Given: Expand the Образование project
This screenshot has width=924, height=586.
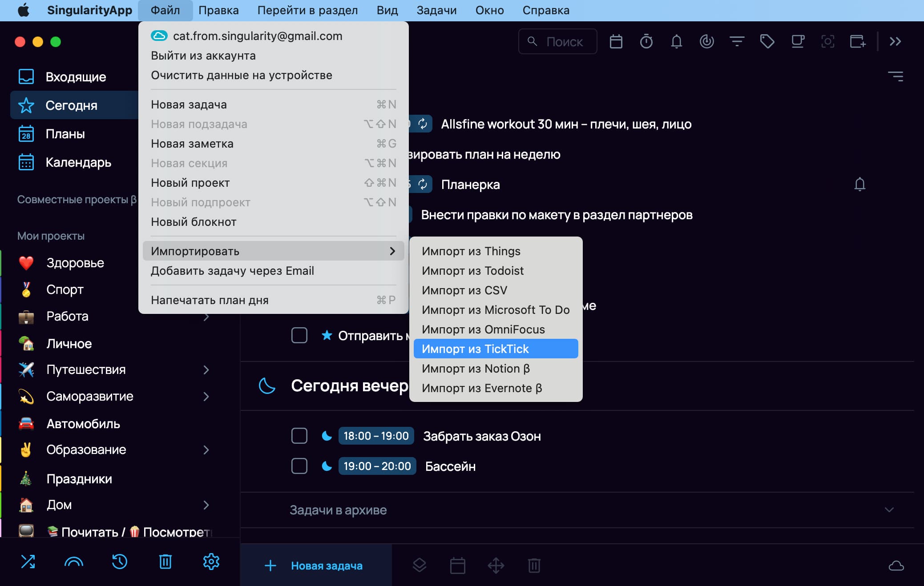Looking at the screenshot, I should [206, 450].
